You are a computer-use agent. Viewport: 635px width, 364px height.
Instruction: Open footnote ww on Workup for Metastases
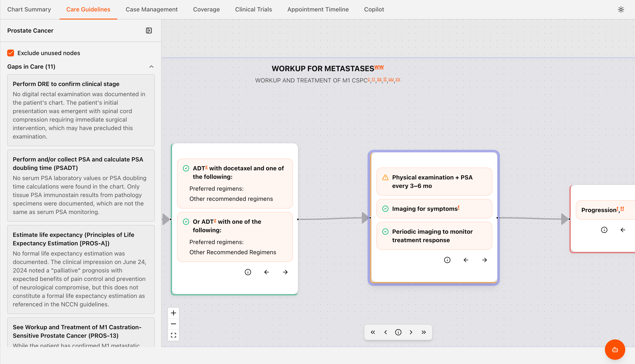click(379, 67)
